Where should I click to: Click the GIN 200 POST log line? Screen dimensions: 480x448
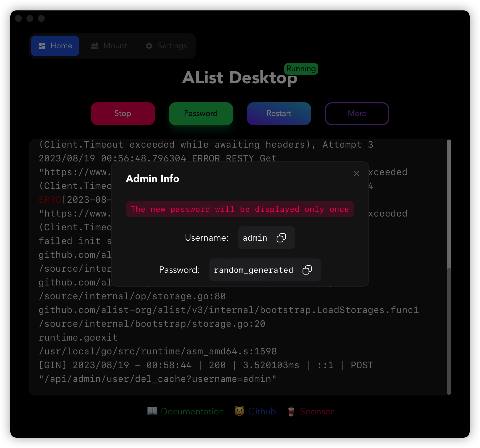coord(206,365)
